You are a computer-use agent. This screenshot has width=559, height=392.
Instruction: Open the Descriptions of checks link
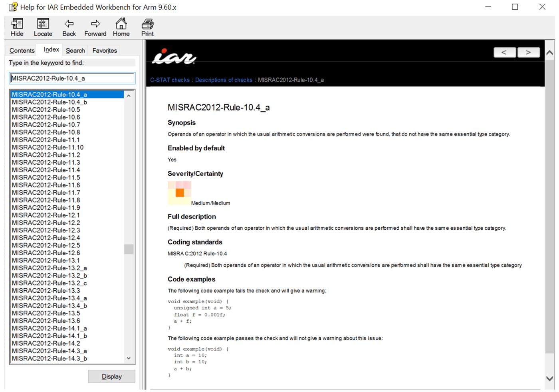223,80
